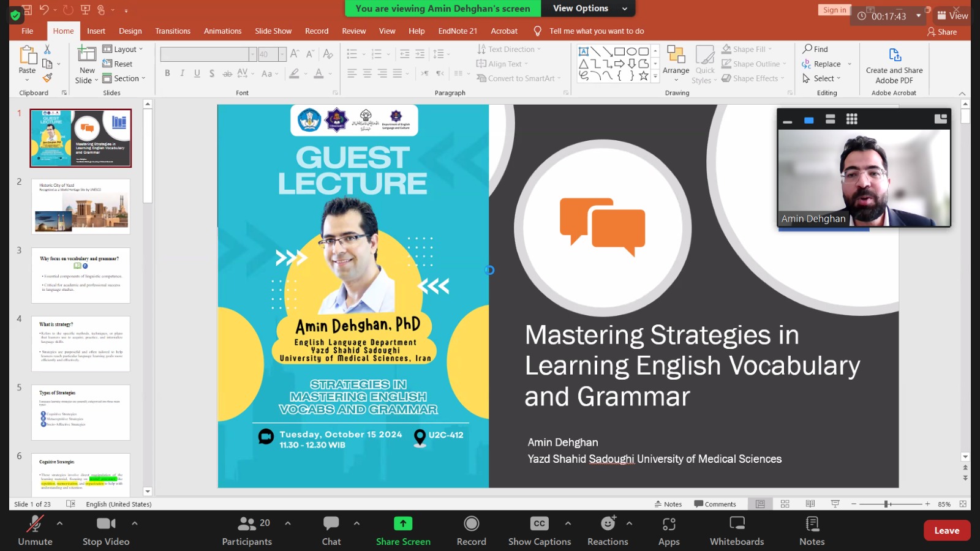The width and height of the screenshot is (980, 551).
Task: Click the Sign in button
Action: [834, 10]
